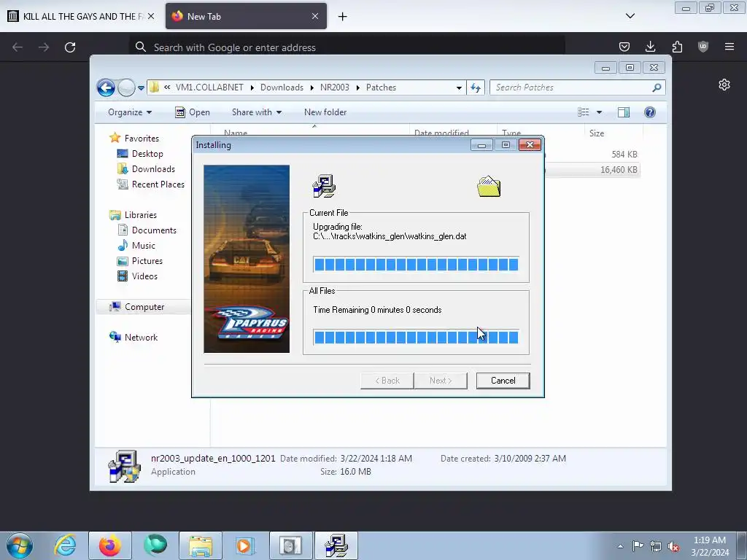Open Music library
Image resolution: width=747 pixels, height=560 pixels.
pyautogui.click(x=144, y=245)
